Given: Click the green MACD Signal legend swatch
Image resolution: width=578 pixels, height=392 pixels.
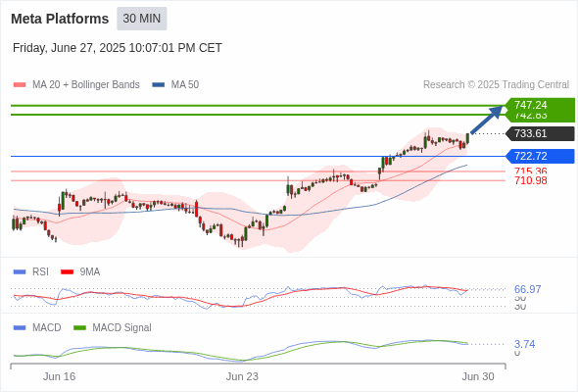Looking at the screenshot, I should pos(80,327).
